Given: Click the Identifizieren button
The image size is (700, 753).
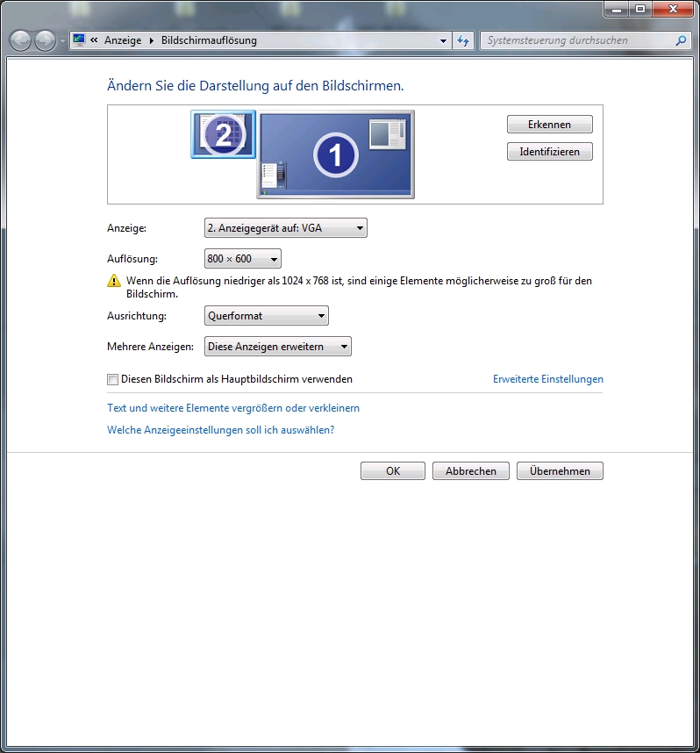Looking at the screenshot, I should 550,152.
